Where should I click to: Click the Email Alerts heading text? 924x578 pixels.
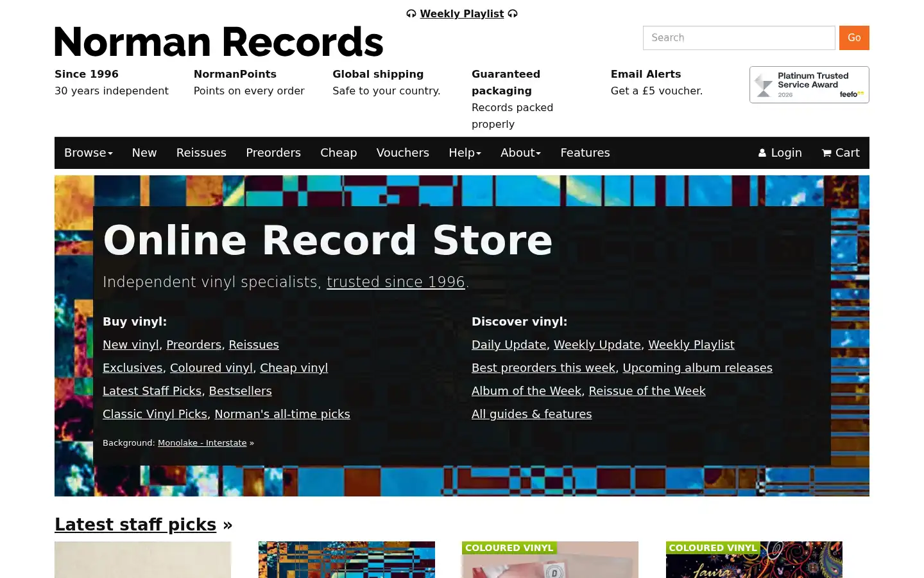(x=646, y=74)
